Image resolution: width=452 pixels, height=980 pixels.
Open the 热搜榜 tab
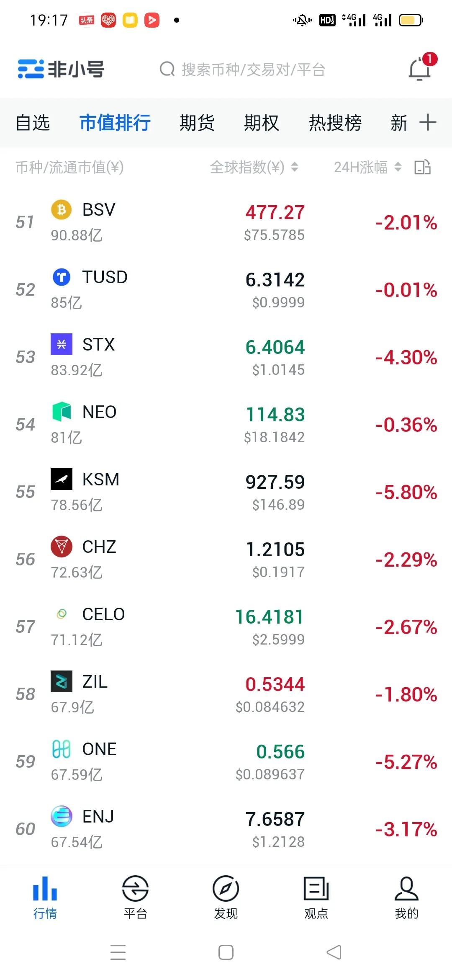pyautogui.click(x=335, y=123)
